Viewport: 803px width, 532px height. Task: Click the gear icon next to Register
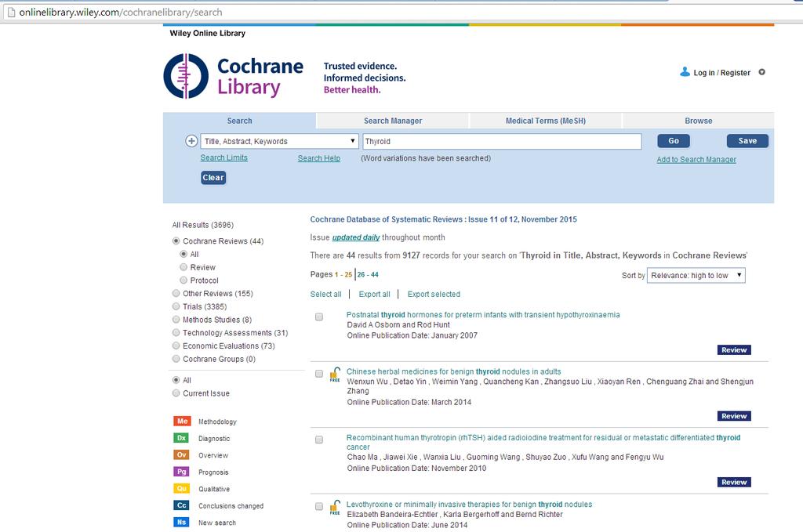762,72
